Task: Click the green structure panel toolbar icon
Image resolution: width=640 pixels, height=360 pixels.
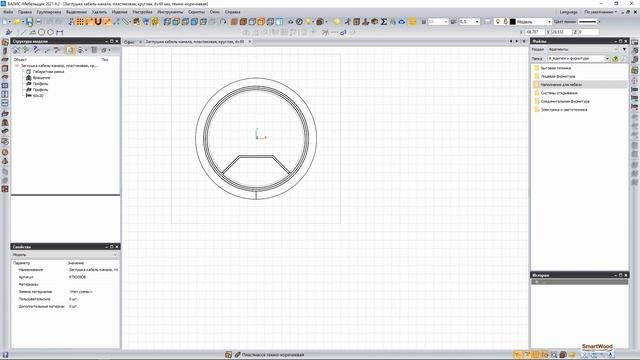Action: [x=26, y=50]
